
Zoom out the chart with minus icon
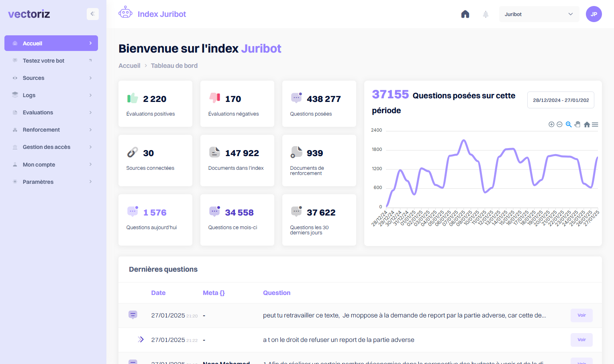[559, 124]
